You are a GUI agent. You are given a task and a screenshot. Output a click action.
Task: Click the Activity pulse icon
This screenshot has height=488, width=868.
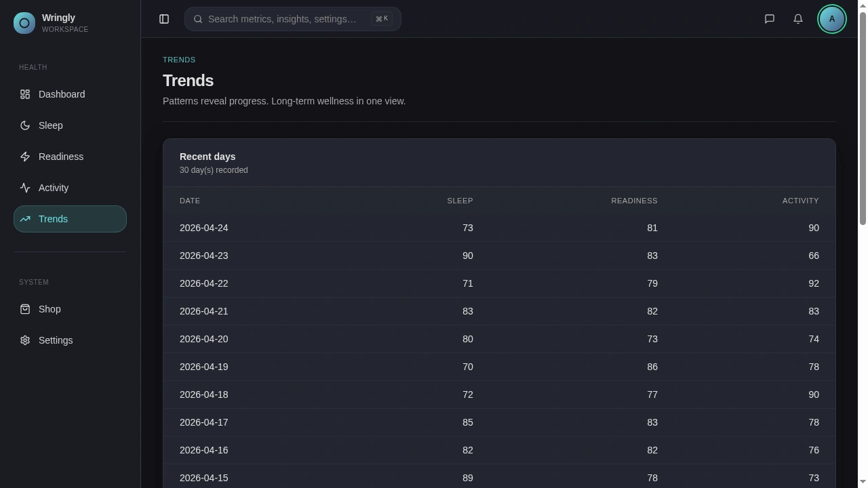click(25, 188)
